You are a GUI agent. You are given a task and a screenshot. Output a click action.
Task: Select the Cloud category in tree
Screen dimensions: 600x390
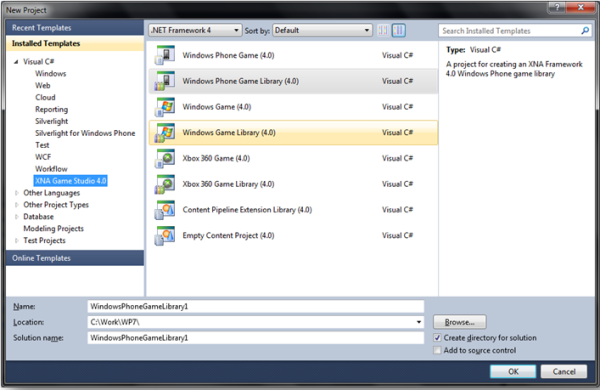click(x=45, y=97)
